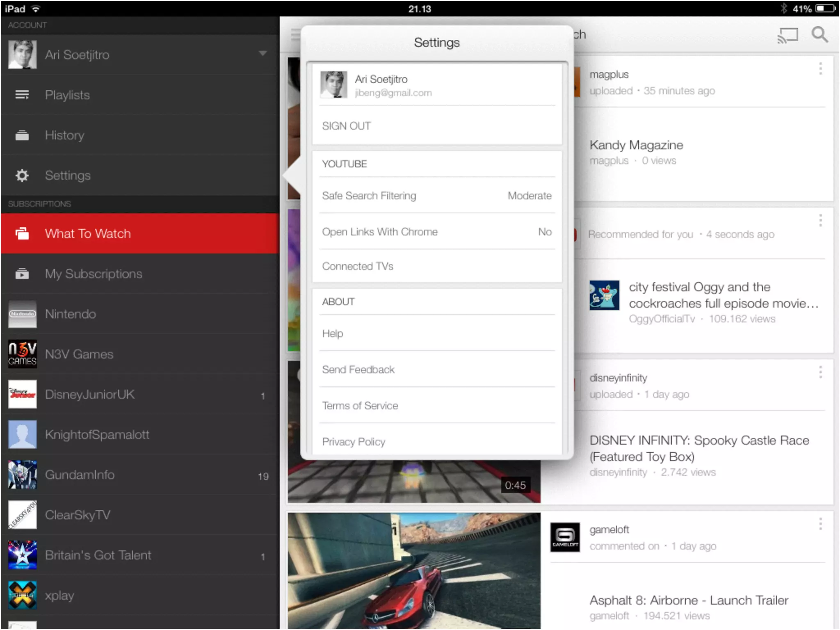The height and width of the screenshot is (630, 840).
Task: Open options menu for magplus upload card
Action: click(820, 69)
